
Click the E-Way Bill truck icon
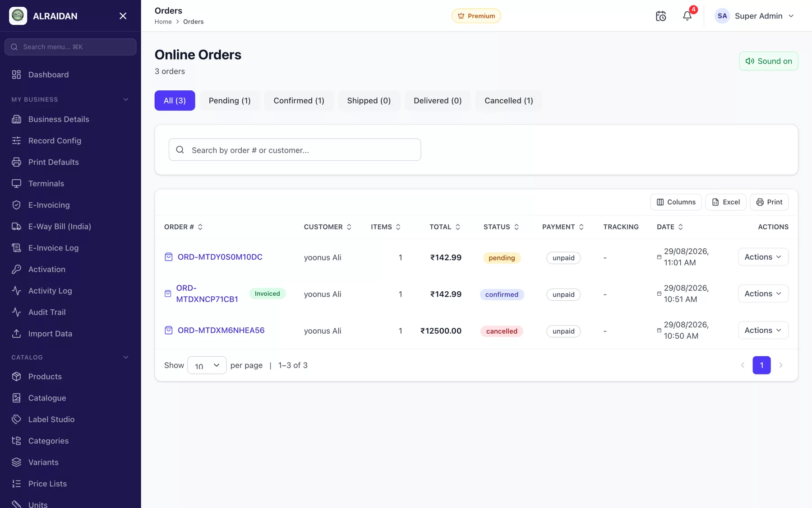(17, 226)
